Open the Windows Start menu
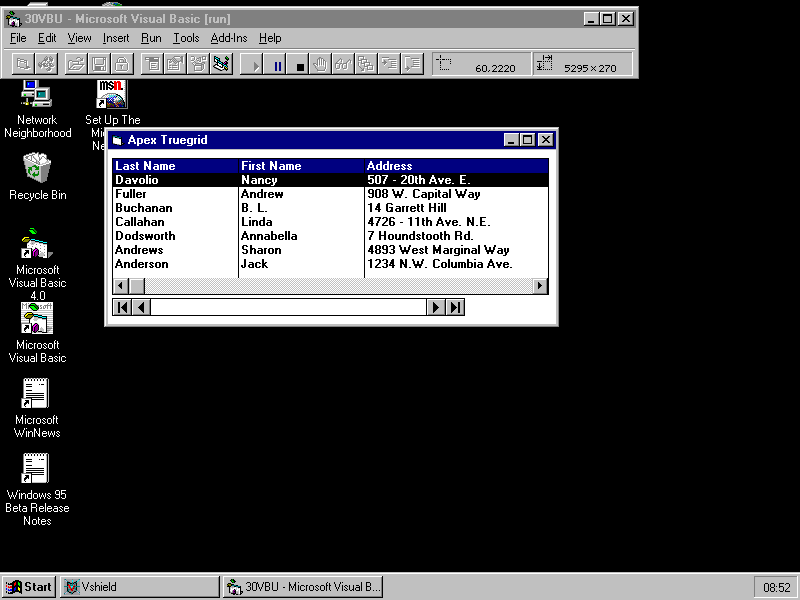The image size is (800, 600). click(29, 587)
